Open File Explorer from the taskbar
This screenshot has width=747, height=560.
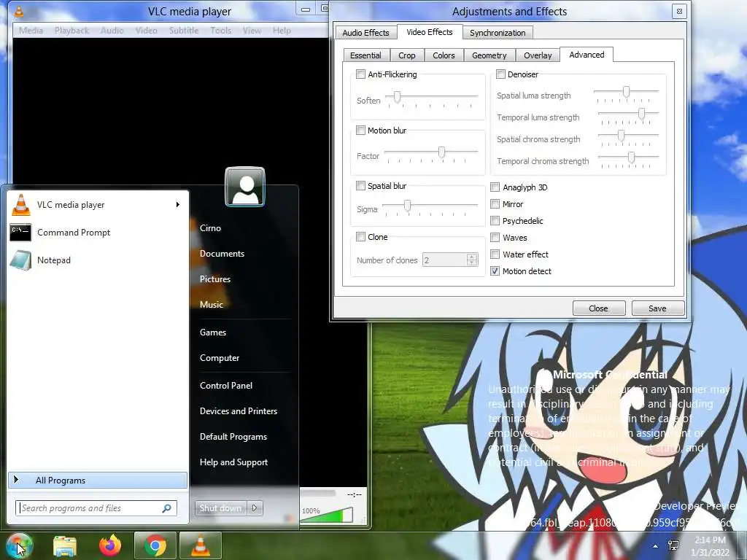65,545
